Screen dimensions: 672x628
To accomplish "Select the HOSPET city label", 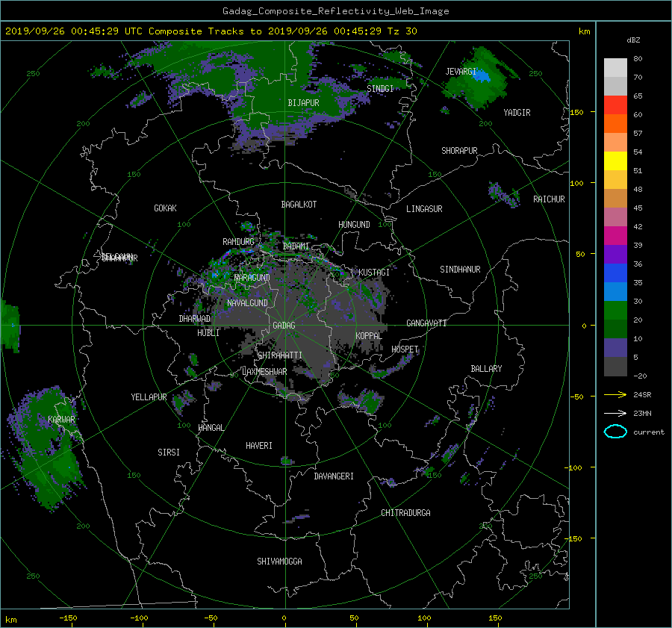I will (x=405, y=349).
